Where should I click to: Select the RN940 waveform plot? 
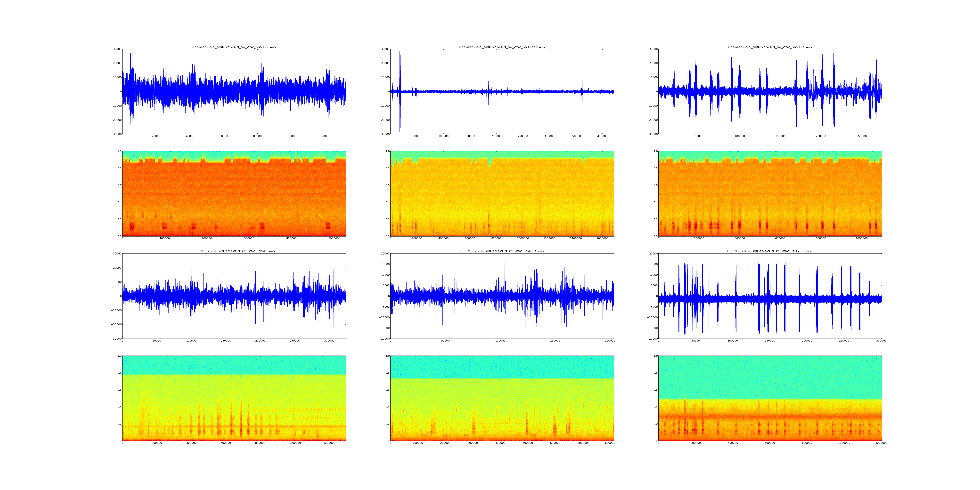(234, 296)
